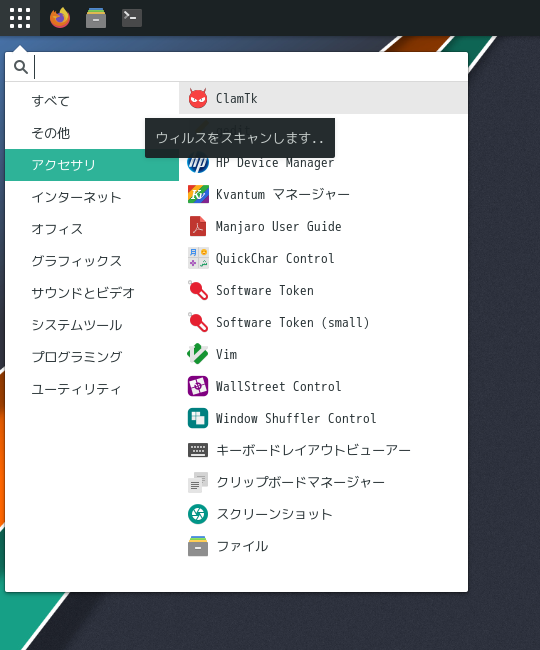The width and height of the screenshot is (540, 650).
Task: Open the システムツール category
Action: (92, 325)
